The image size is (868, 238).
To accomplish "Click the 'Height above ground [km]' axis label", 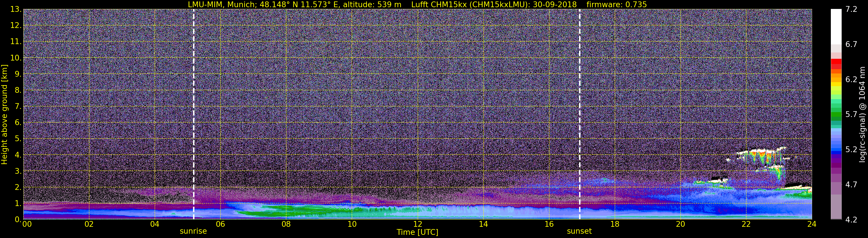I will click(4, 114).
